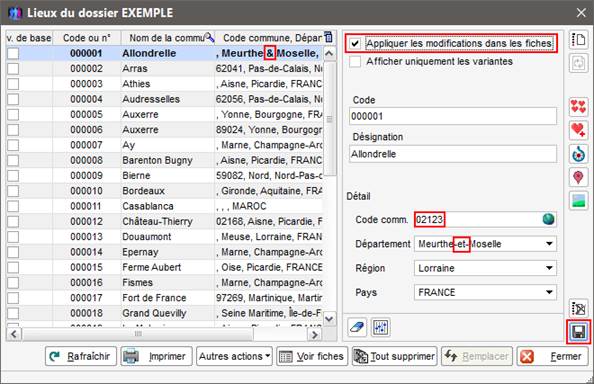This screenshot has height=384, width=594.
Task: Click the Désignation input field
Action: click(453, 154)
